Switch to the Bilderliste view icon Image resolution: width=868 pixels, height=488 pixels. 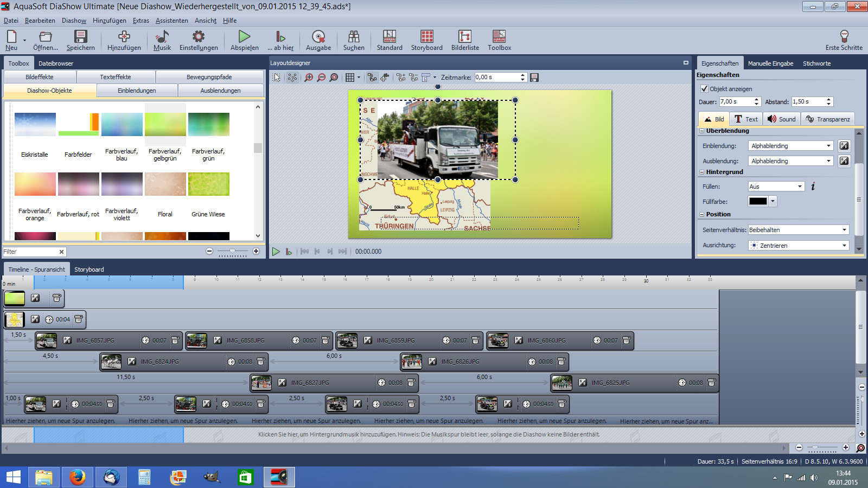[465, 37]
